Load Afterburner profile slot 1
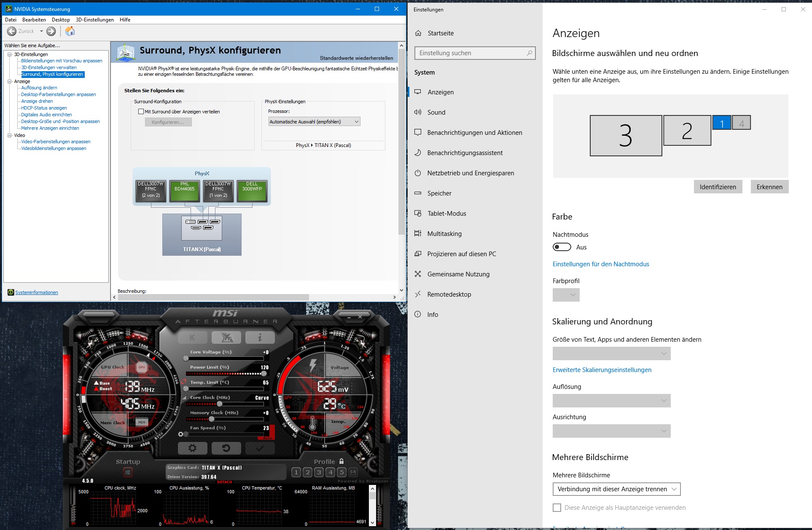 point(296,472)
